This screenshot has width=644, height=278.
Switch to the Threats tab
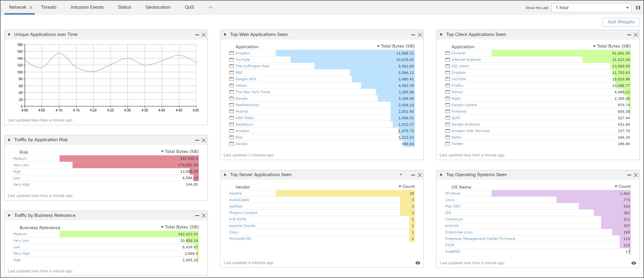click(49, 7)
